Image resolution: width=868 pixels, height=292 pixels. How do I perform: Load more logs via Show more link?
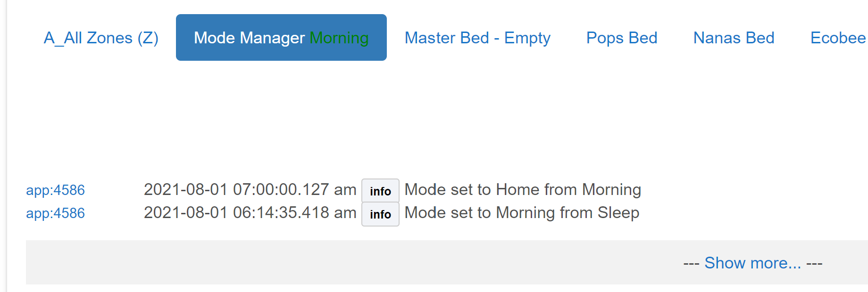coord(752,263)
